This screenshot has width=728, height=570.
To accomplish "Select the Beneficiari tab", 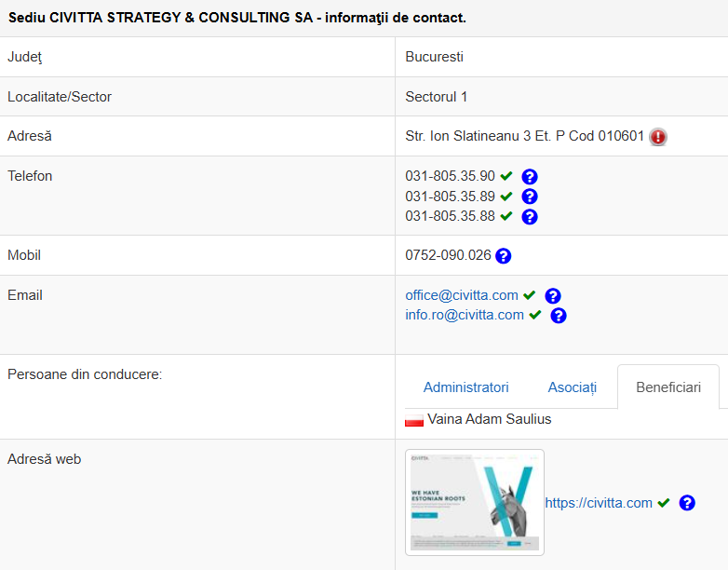I will 668,387.
